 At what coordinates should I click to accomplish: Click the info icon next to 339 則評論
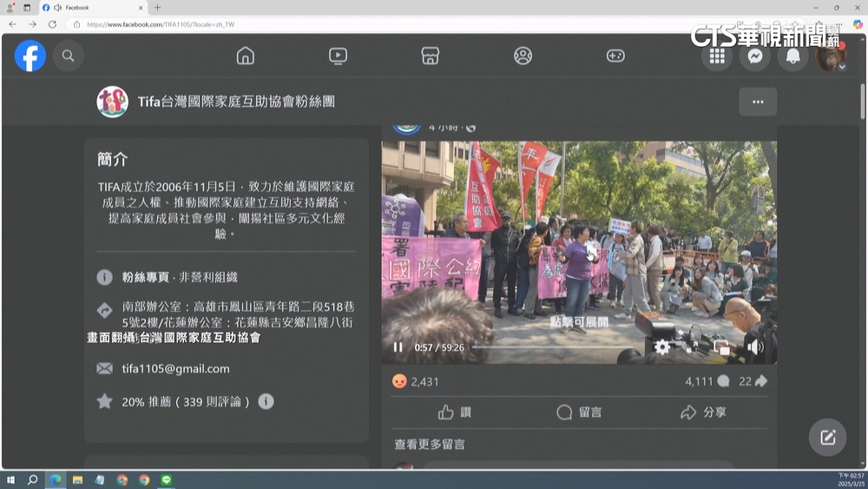266,401
